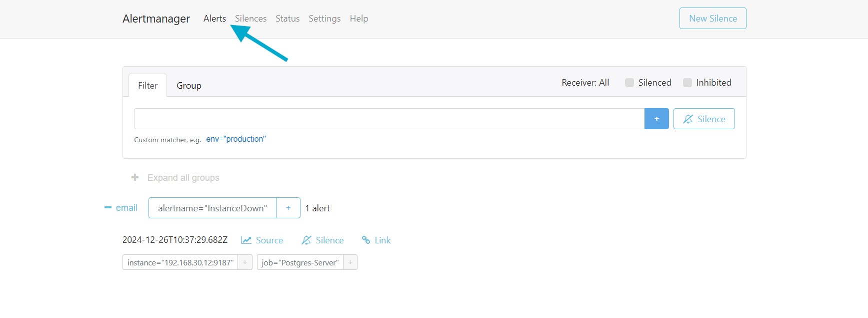
Task: Toggle the Inhibited checkbox
Action: [x=687, y=83]
